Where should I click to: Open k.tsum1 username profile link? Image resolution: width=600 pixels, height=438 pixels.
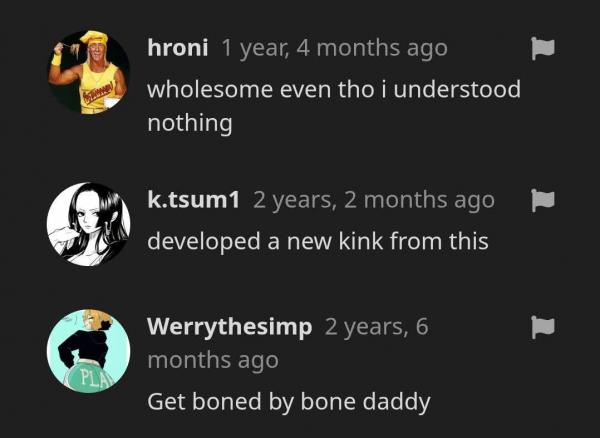tap(194, 200)
